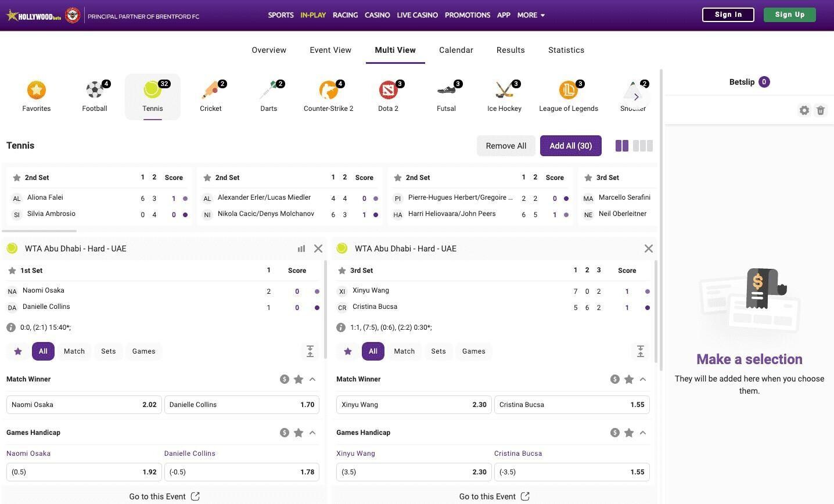Image resolution: width=834 pixels, height=504 pixels.
Task: Open the PROMOTIONS page
Action: [468, 15]
